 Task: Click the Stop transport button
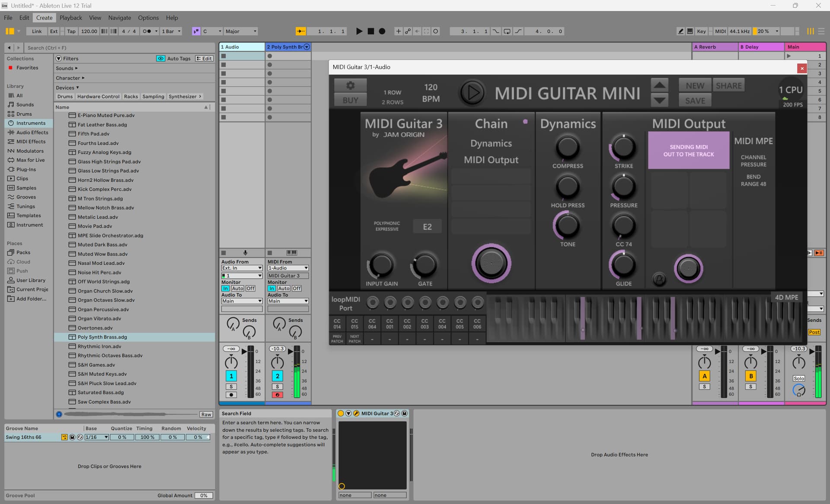[370, 31]
